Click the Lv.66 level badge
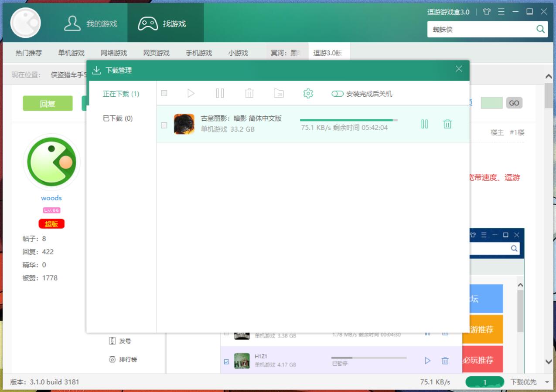Viewport: 556px width, 392px height. (x=51, y=210)
